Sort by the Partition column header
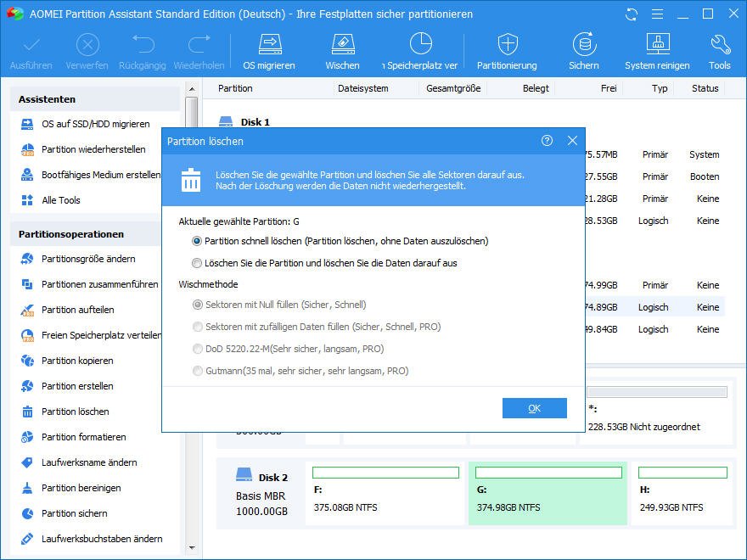Image resolution: width=747 pixels, height=560 pixels. tap(235, 88)
